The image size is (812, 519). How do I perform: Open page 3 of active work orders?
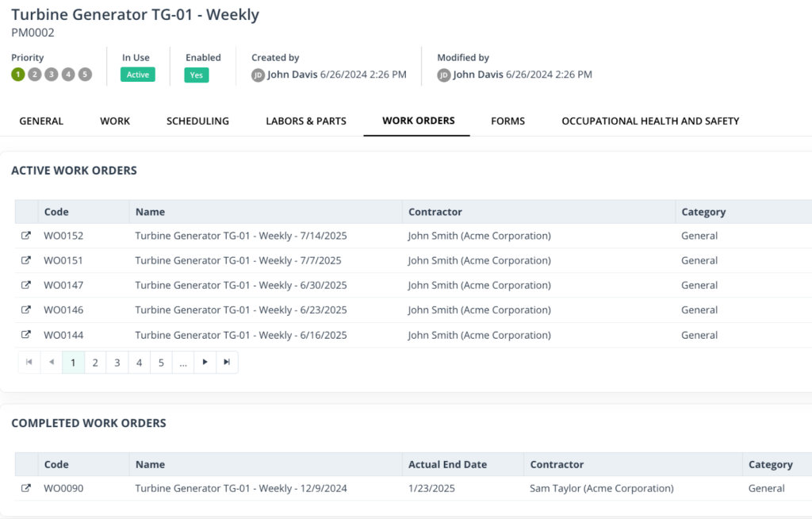(x=117, y=362)
